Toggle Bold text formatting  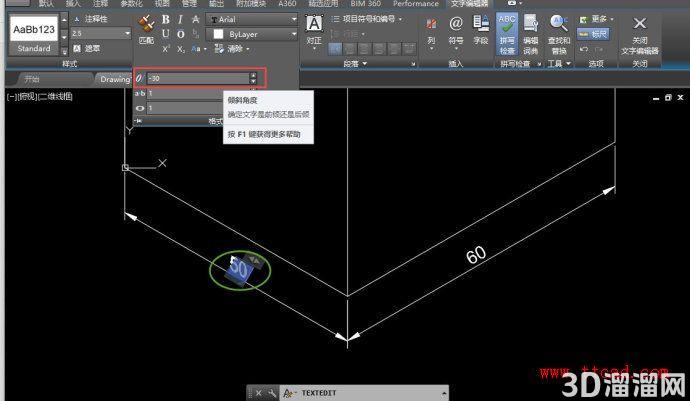click(165, 19)
